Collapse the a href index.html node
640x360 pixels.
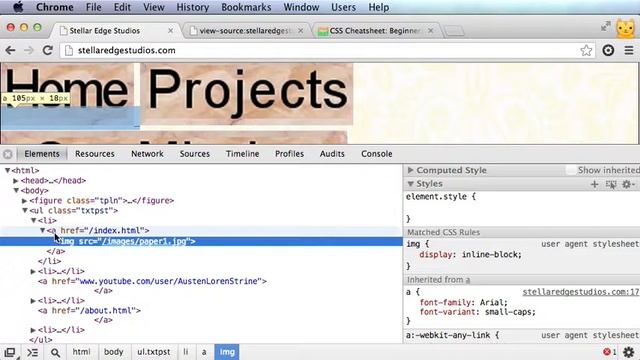pos(42,230)
